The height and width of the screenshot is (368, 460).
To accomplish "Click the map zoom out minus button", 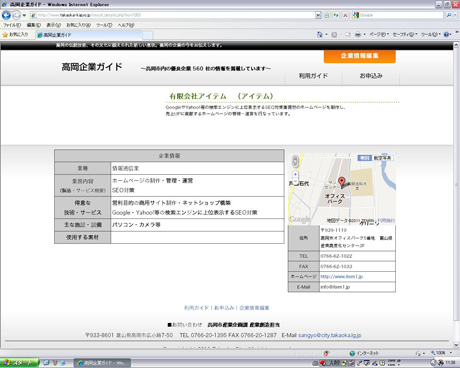I will point(295,181).
